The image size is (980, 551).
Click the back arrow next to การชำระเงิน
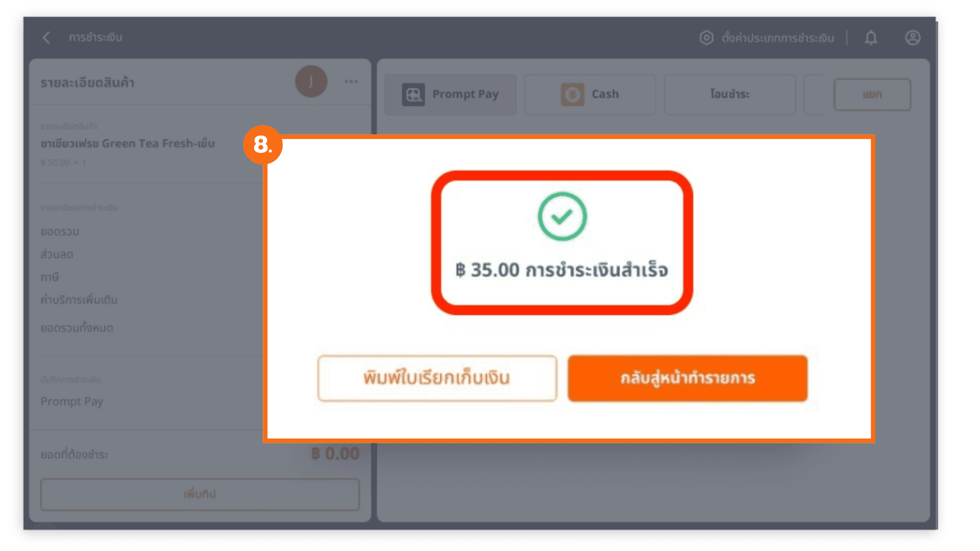tap(46, 37)
